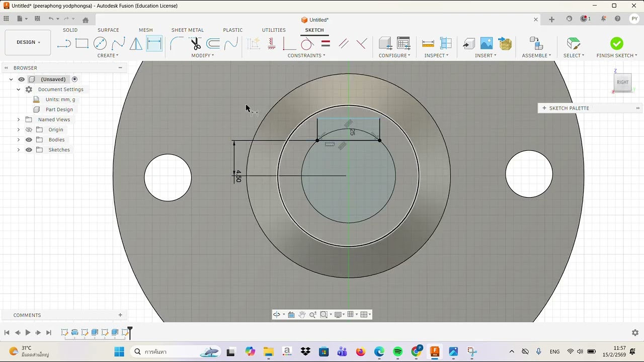Jump to the timeline beginning
This screenshot has width=644, height=362.
pyautogui.click(x=7, y=332)
